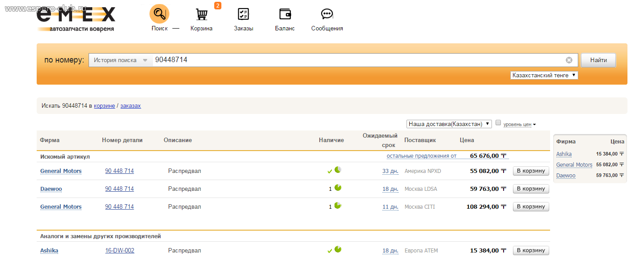Open the Корзина cart icon
The image size is (644, 265).
pyautogui.click(x=202, y=14)
